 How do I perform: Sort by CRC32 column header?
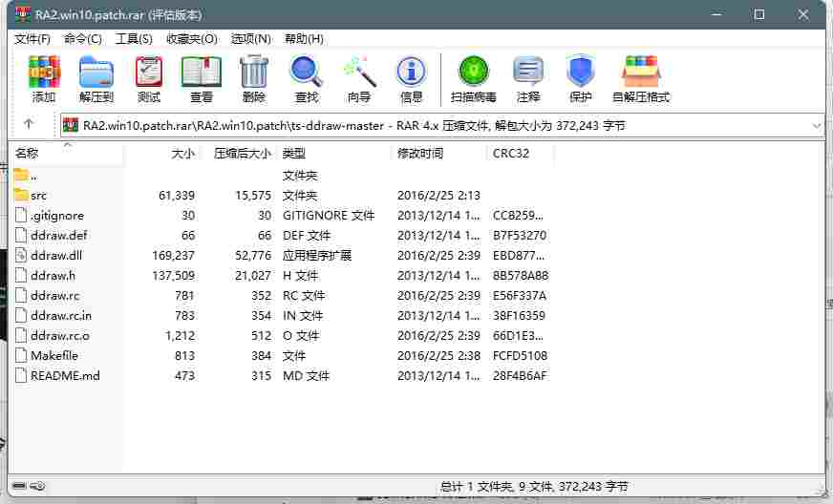520,154
